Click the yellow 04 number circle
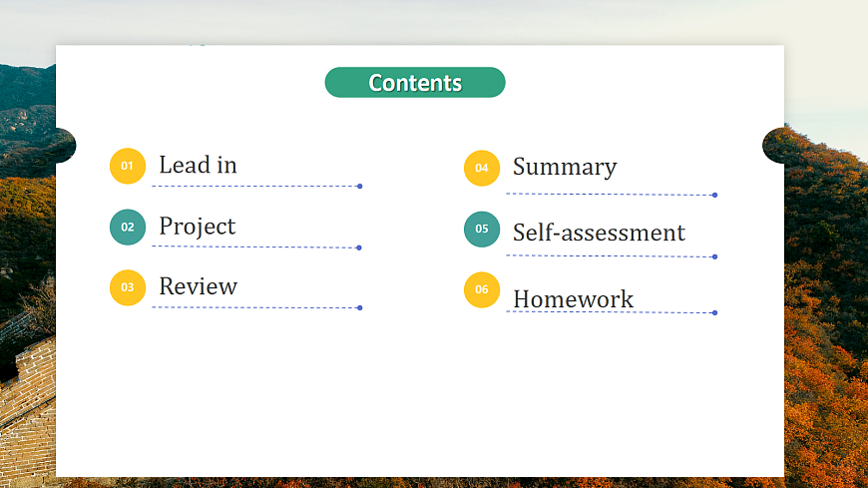Screen dimensions: 868x488 point(482,168)
